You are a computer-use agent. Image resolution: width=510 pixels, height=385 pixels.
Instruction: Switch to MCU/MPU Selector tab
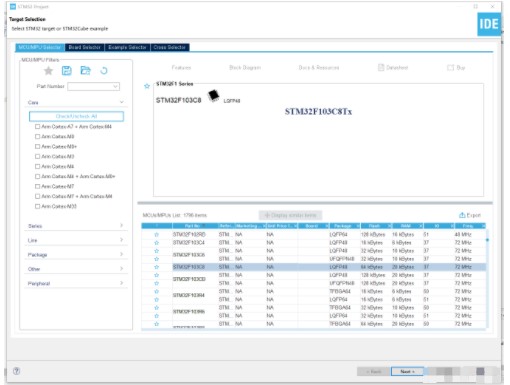[x=40, y=47]
